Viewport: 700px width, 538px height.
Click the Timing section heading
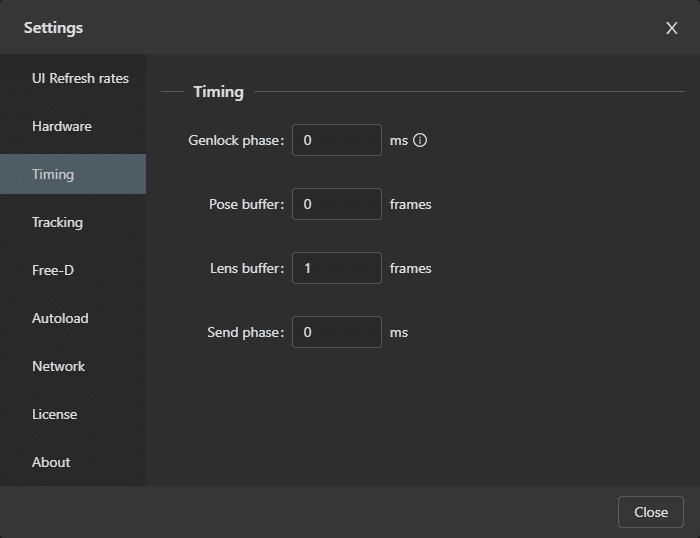pyautogui.click(x=218, y=92)
